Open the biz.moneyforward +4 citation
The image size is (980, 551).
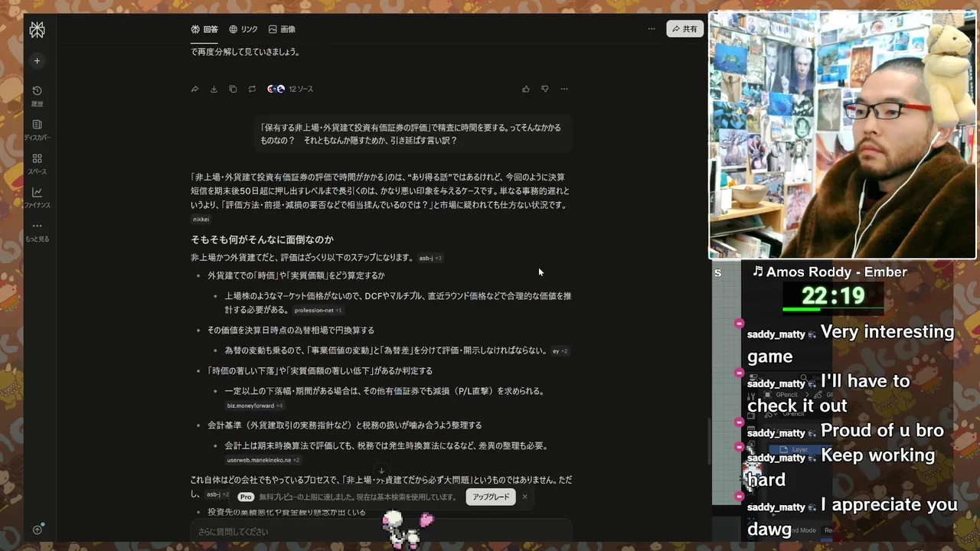[x=255, y=406]
